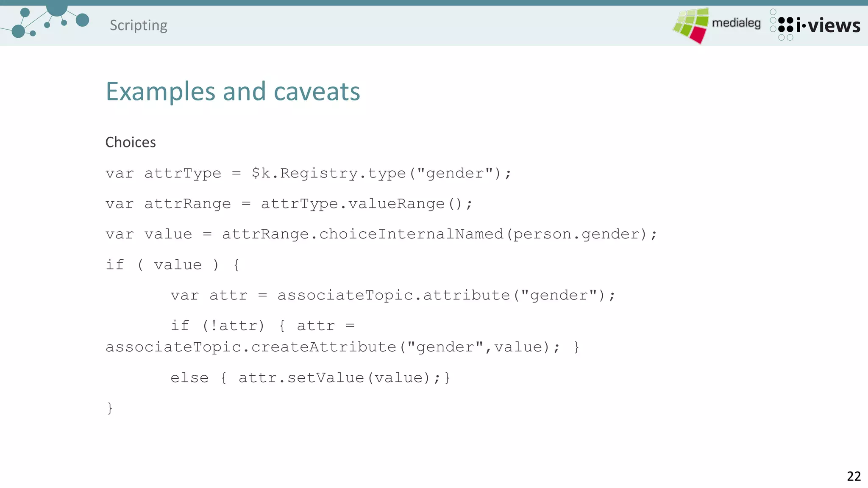Click the line 'associateTopic.createAttribute("gender",value); }'
This screenshot has width=868, height=488.
[342, 347]
